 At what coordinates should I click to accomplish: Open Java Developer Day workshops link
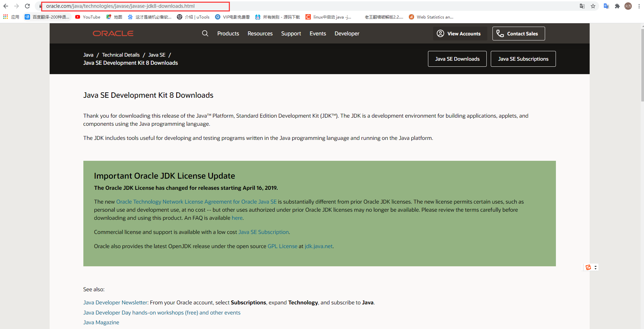point(162,312)
